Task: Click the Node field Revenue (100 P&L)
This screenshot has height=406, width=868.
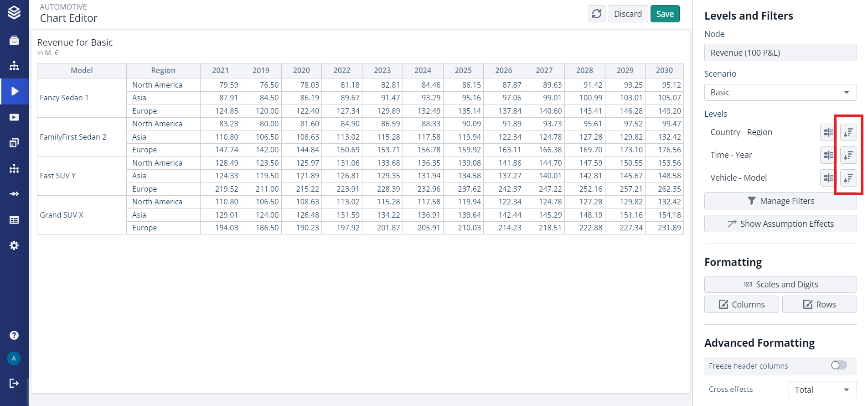Action: pyautogui.click(x=780, y=53)
